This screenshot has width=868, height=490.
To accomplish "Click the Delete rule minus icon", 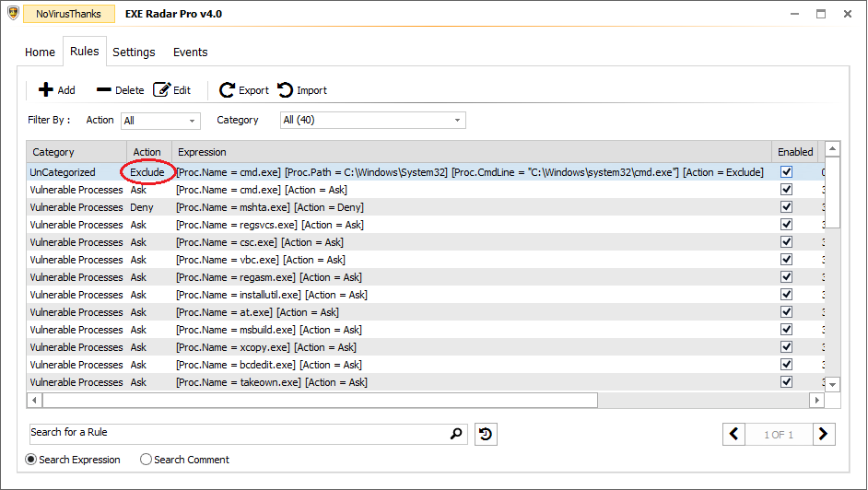I will pos(103,90).
